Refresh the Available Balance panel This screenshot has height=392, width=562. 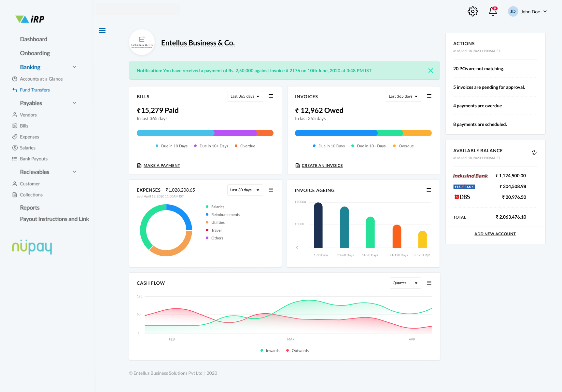coord(534,153)
